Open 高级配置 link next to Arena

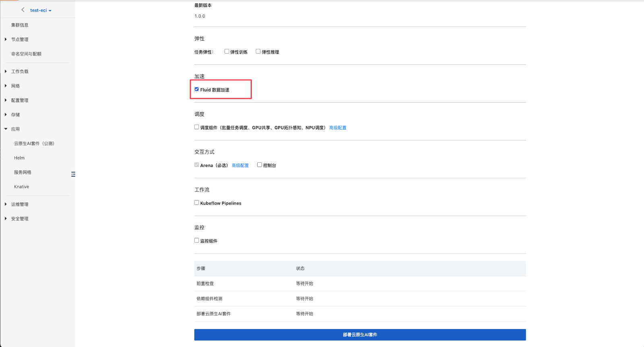pyautogui.click(x=240, y=165)
